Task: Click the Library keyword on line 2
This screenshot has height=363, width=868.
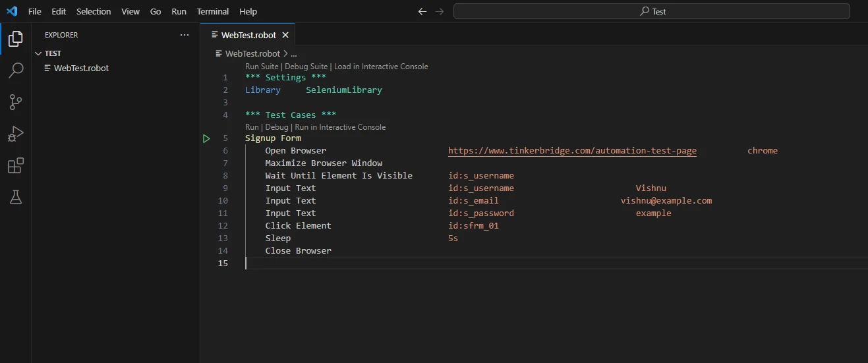Action: coord(263,90)
